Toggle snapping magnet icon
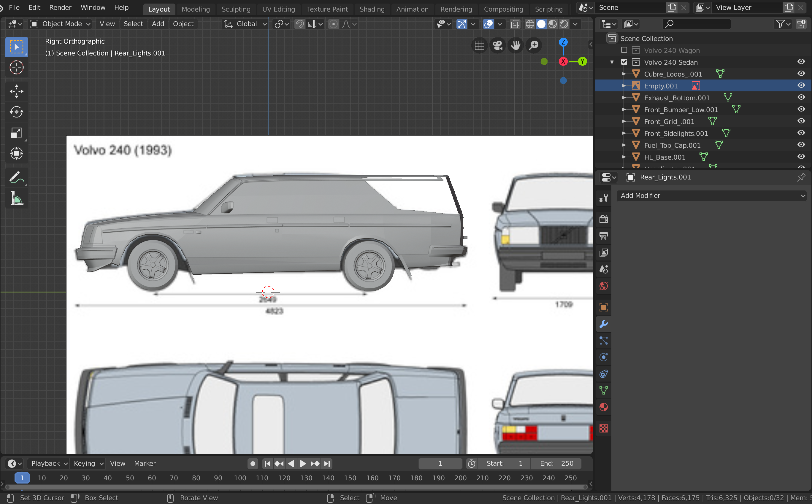 pos(299,24)
